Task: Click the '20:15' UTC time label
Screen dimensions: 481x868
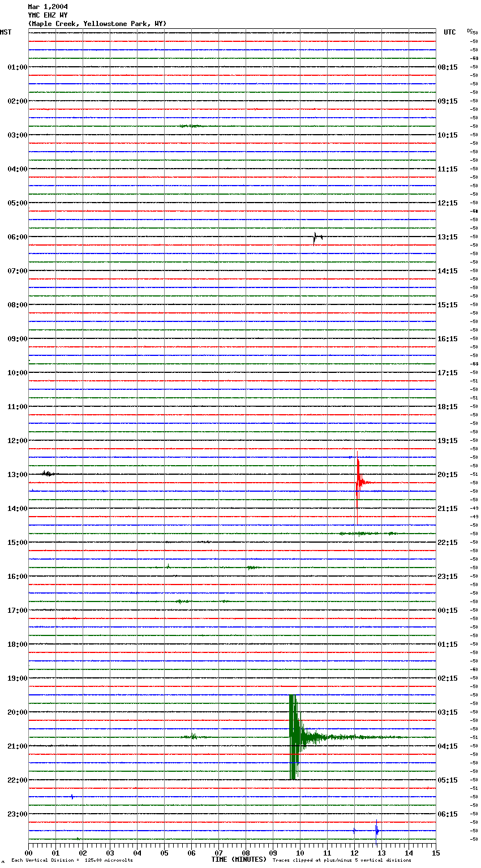Action: [448, 475]
